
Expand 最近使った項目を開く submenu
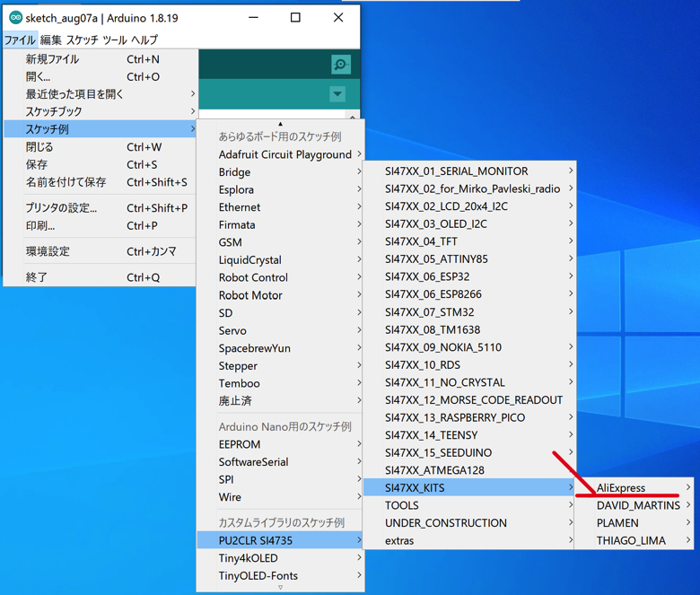pos(100,94)
